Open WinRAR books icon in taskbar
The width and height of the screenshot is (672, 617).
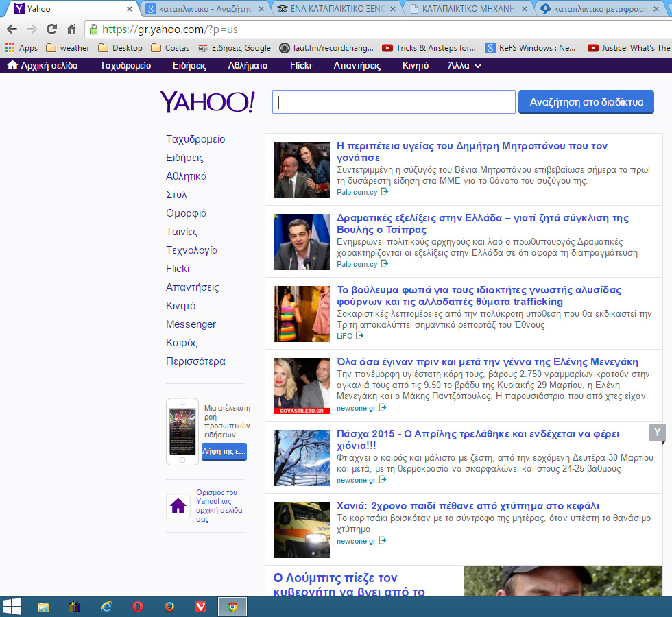point(75,607)
